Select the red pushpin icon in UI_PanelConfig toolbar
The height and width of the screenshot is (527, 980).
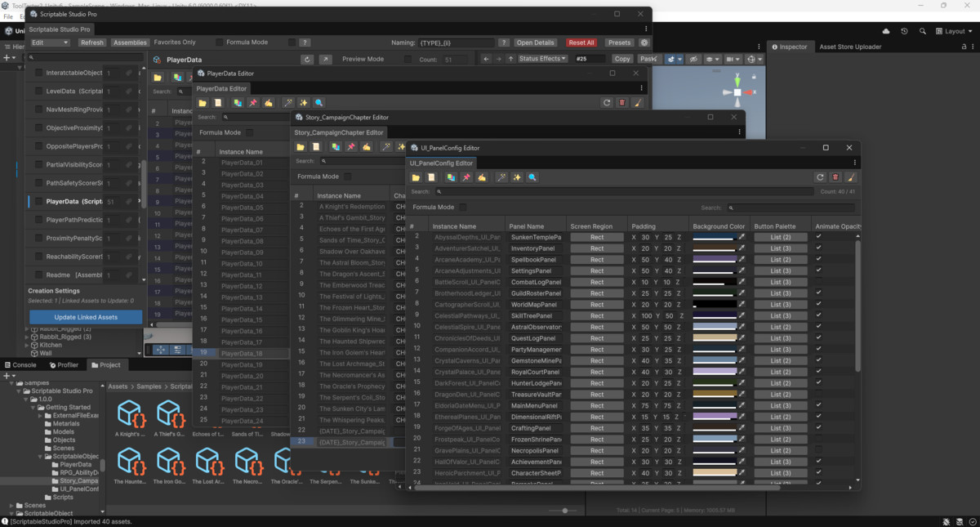(x=466, y=177)
